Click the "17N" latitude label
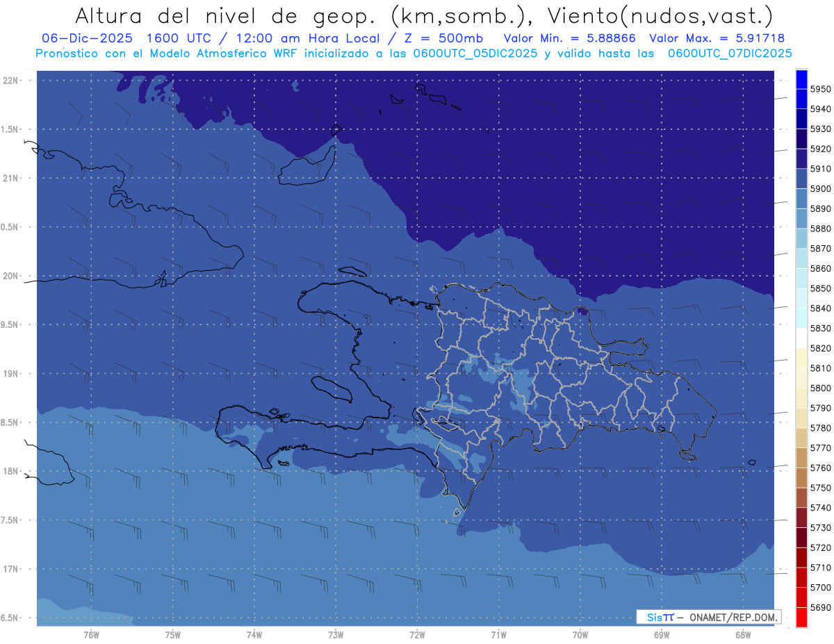The height and width of the screenshot is (644, 834). click(x=12, y=569)
